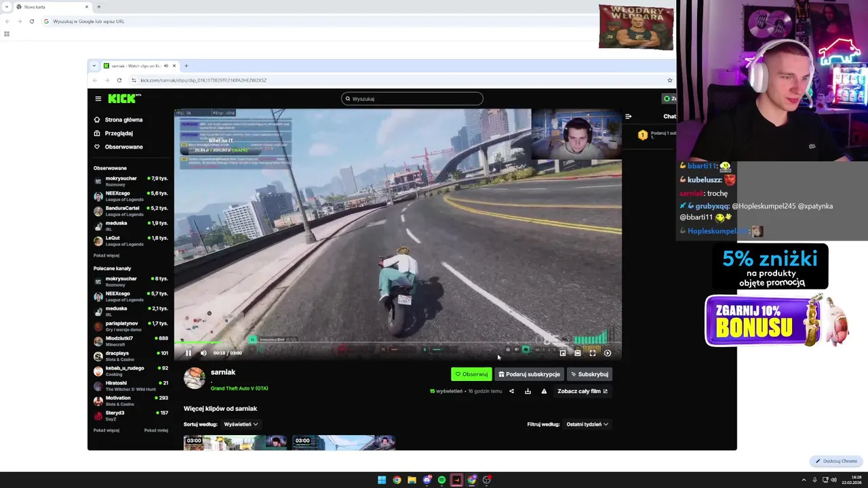Open LeQut channel in sidebar

[x=131, y=241]
